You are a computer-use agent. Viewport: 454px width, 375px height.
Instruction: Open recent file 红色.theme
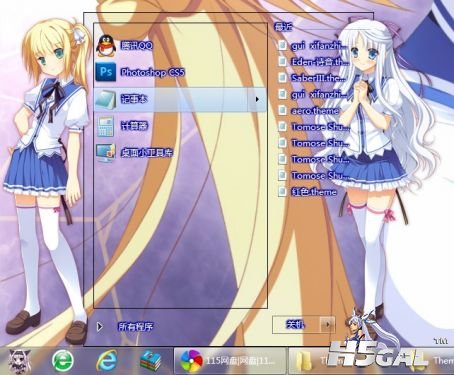[x=307, y=192]
